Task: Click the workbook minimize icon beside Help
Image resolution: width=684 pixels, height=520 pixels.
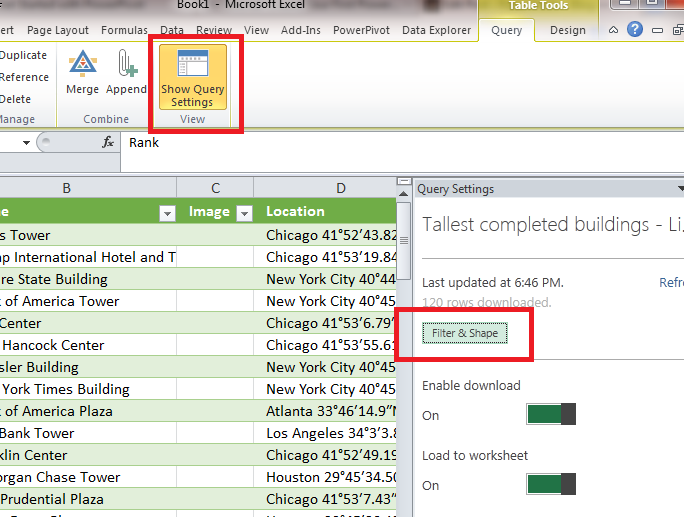Action: tap(657, 31)
